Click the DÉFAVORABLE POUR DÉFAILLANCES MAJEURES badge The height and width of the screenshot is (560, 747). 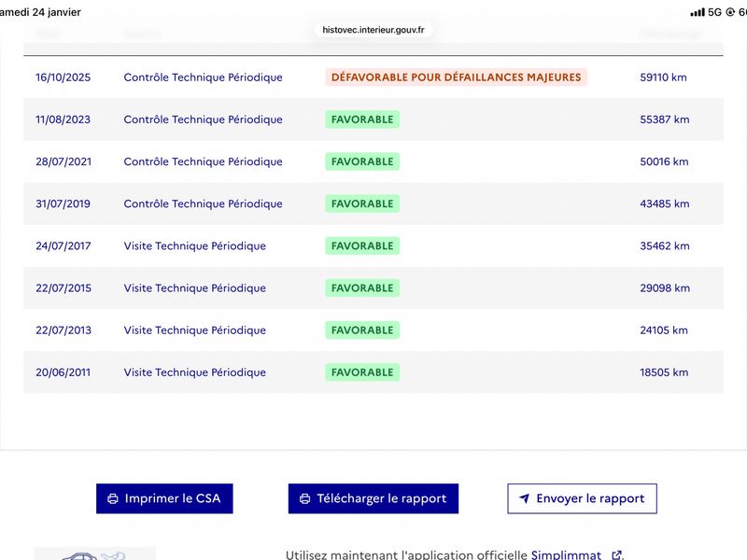[x=456, y=77]
